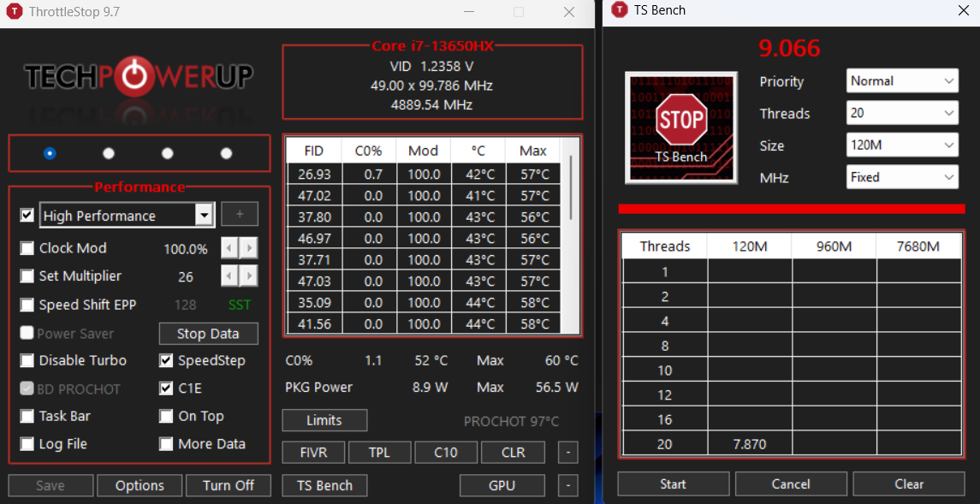This screenshot has height=504, width=980.
Task: Click the TS Bench button in ThrottleStop
Action: pos(324,485)
